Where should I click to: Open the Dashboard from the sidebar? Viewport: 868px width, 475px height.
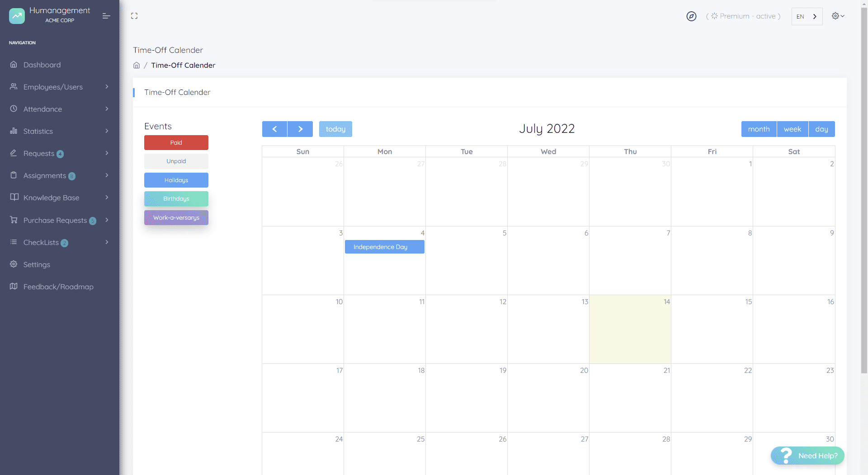(x=42, y=65)
